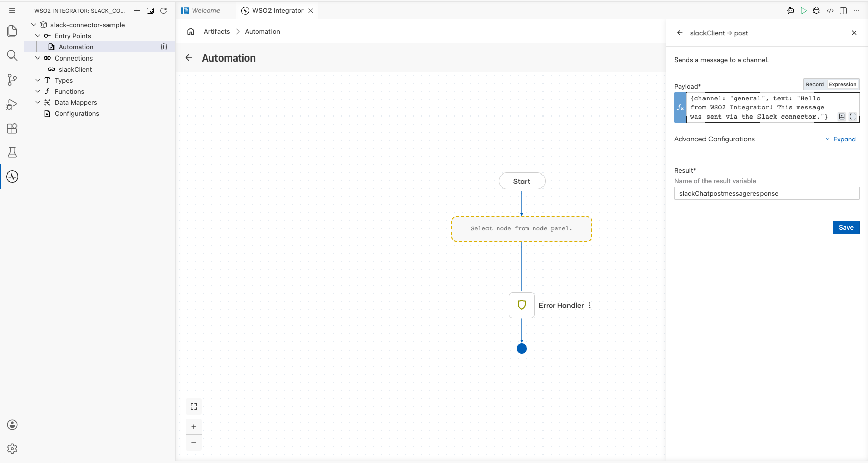This screenshot has height=463, width=868.
Task: Expand the Payload editor to full view
Action: tap(853, 117)
